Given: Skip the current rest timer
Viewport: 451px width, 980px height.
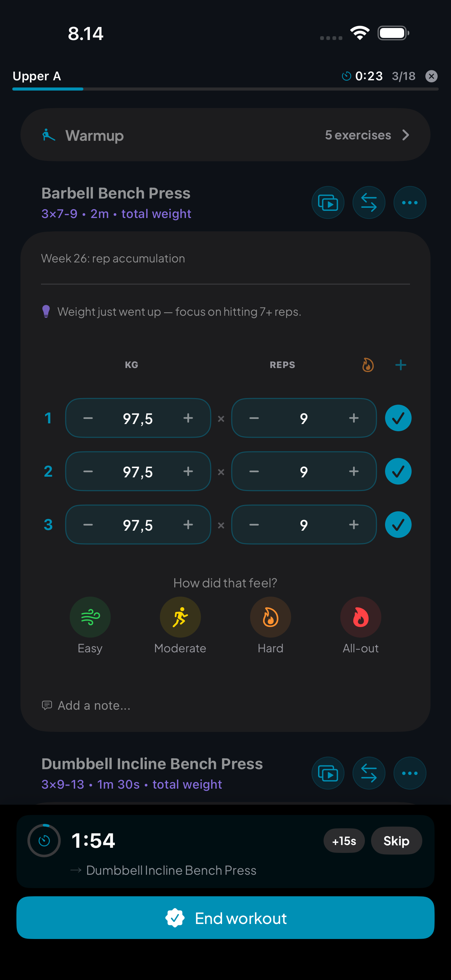Looking at the screenshot, I should (396, 841).
